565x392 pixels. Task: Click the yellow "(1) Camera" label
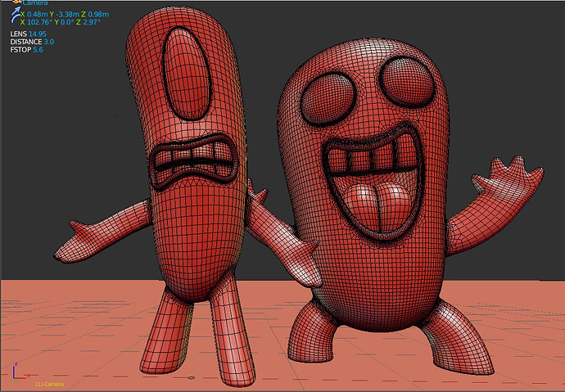click(49, 384)
